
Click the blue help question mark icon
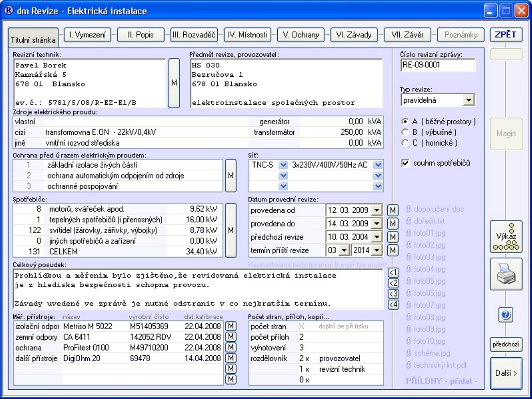click(506, 314)
